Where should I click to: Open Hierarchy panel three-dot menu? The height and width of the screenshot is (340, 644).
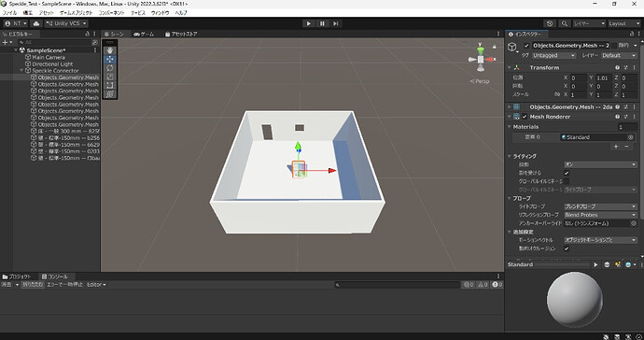(x=94, y=34)
